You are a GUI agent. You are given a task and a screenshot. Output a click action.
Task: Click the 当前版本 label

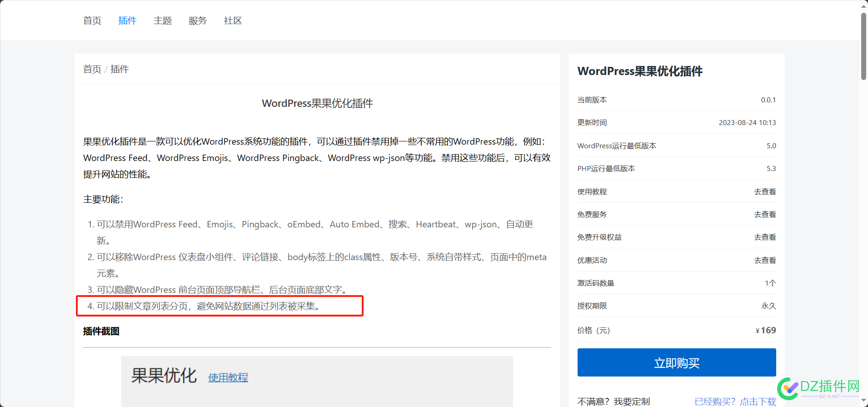click(x=592, y=100)
